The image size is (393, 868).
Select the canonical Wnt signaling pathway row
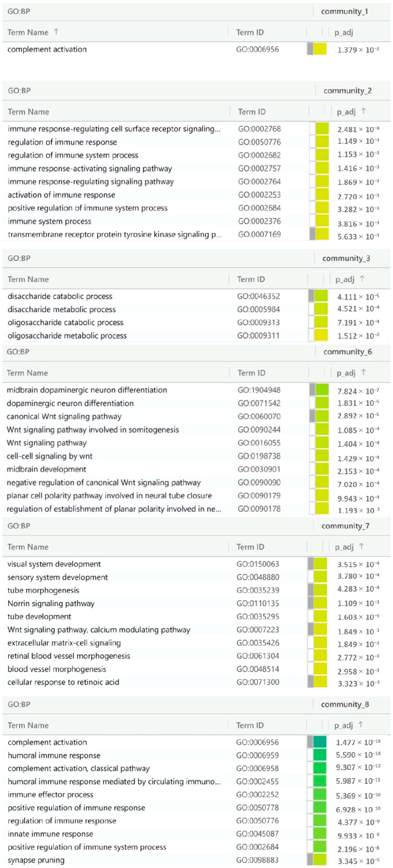(x=64, y=416)
